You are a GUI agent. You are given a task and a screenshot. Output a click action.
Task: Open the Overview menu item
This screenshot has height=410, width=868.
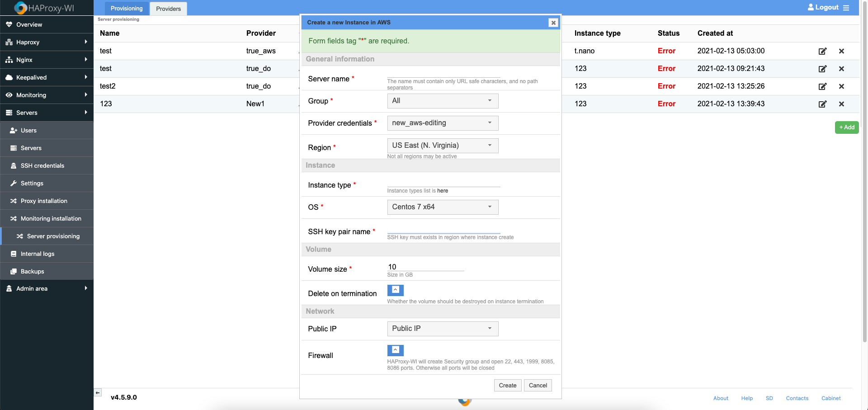pos(47,24)
